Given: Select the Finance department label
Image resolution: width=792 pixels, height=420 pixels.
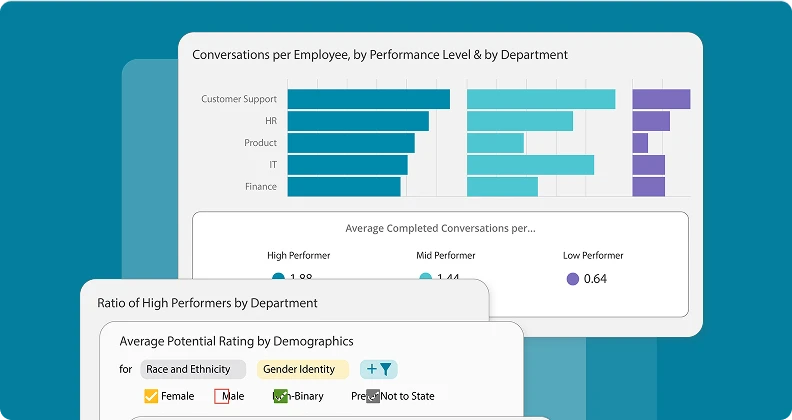Looking at the screenshot, I should [261, 186].
